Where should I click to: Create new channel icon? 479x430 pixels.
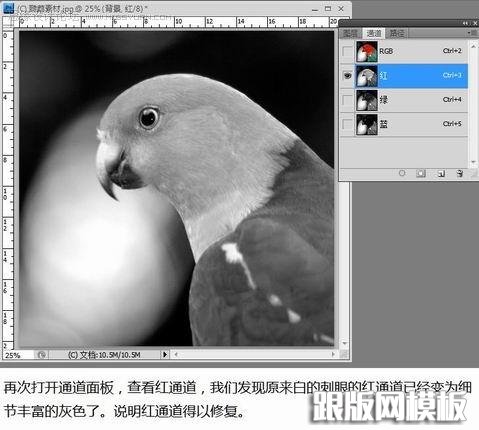click(x=441, y=173)
